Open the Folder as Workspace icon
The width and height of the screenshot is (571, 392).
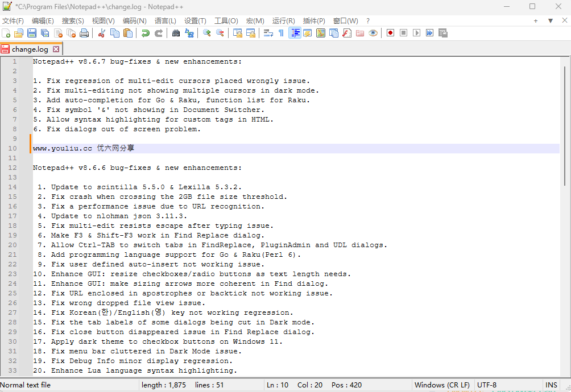360,33
